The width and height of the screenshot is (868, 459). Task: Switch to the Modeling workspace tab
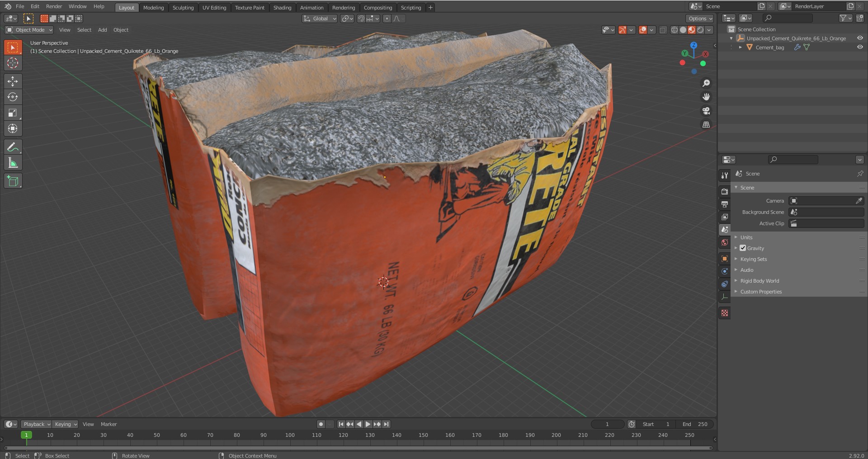click(153, 8)
